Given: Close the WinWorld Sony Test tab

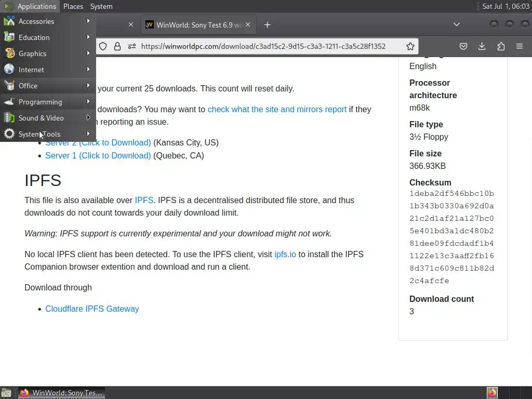Looking at the screenshot, I should click(x=248, y=24).
